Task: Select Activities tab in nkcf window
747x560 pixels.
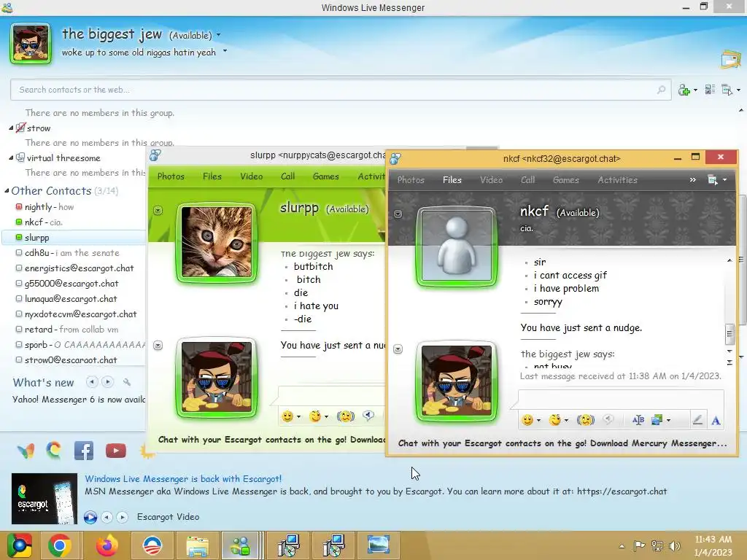Action: point(617,180)
